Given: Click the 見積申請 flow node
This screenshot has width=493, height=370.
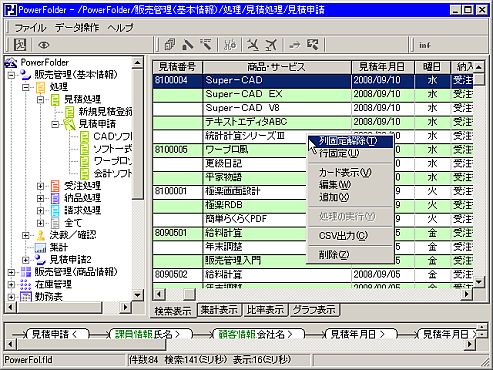Looking at the screenshot, I should pos(57,334).
